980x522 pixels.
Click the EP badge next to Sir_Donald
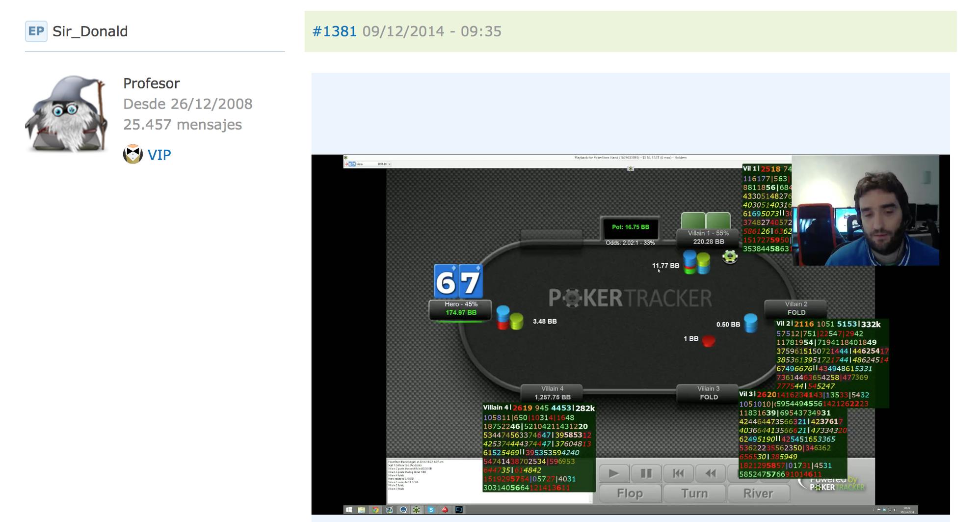[x=36, y=31]
